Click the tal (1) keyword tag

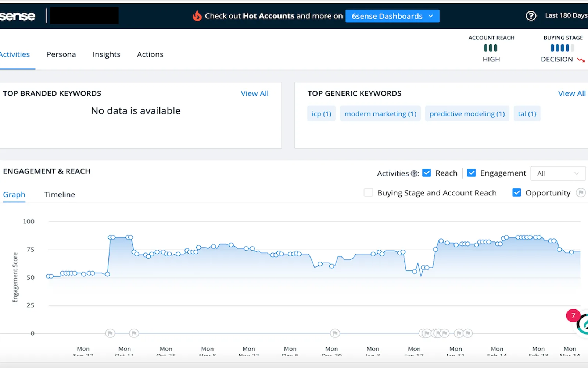coord(527,114)
